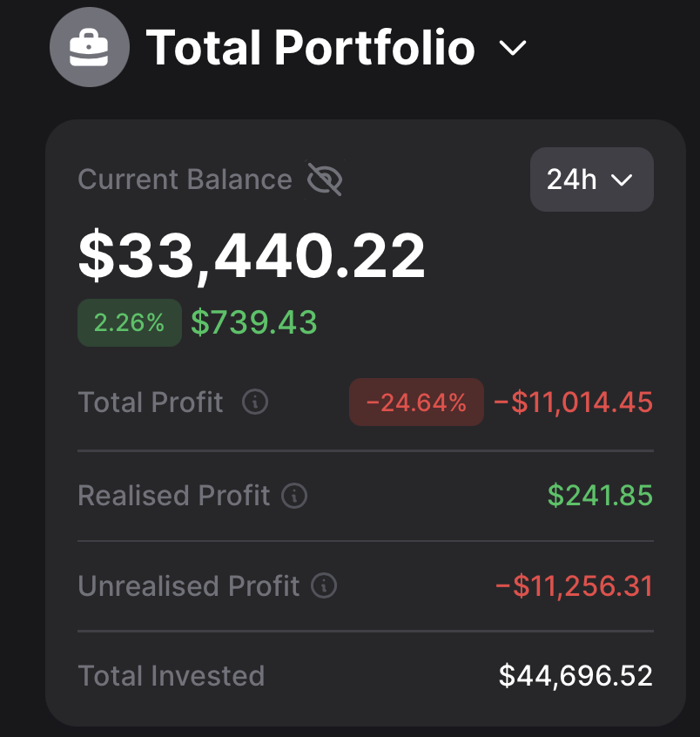Click the Realised Profit label
Viewport: 700px width, 737px height.
click(x=173, y=496)
